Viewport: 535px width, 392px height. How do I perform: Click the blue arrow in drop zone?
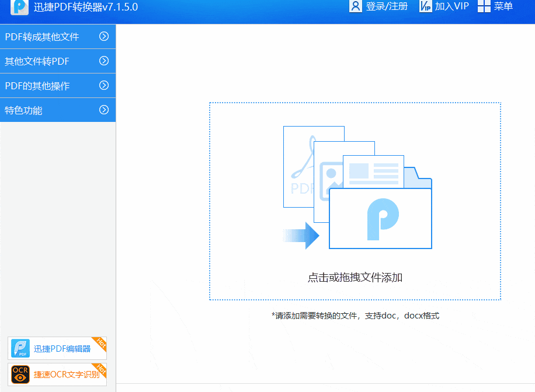(301, 236)
